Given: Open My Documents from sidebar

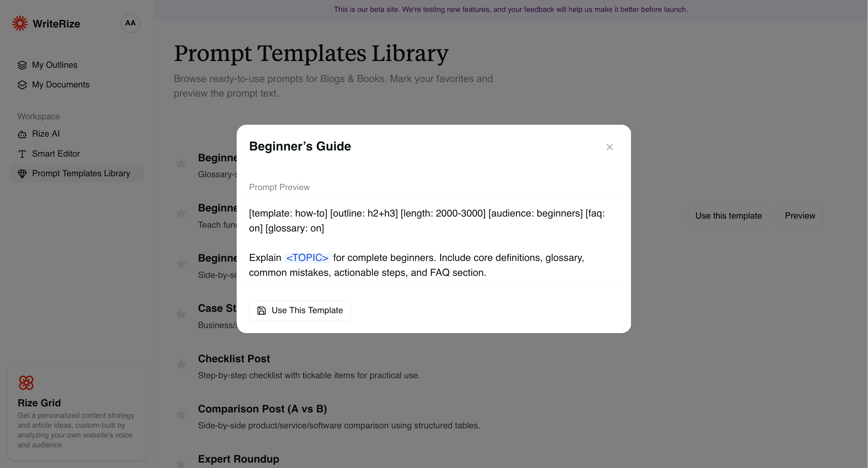Looking at the screenshot, I should point(61,85).
